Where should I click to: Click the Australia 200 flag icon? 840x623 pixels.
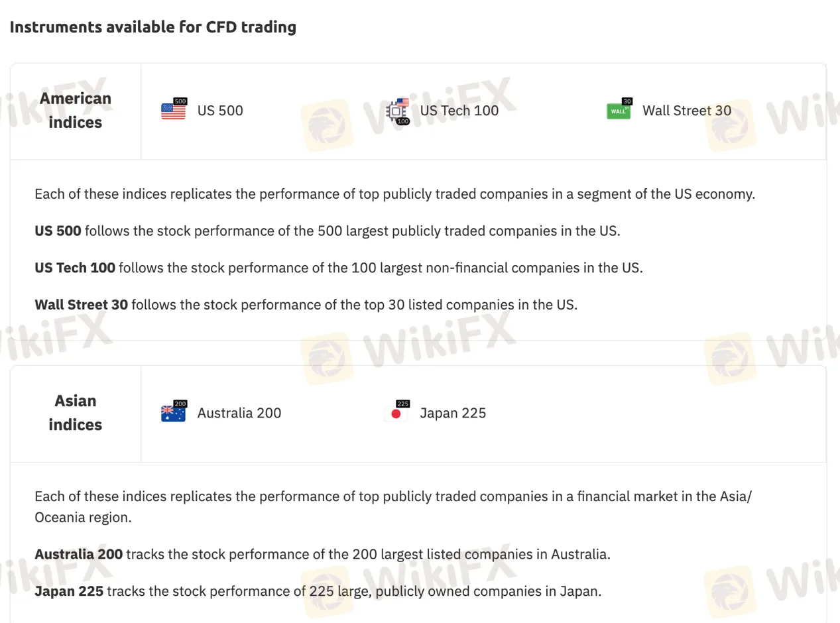pyautogui.click(x=174, y=412)
